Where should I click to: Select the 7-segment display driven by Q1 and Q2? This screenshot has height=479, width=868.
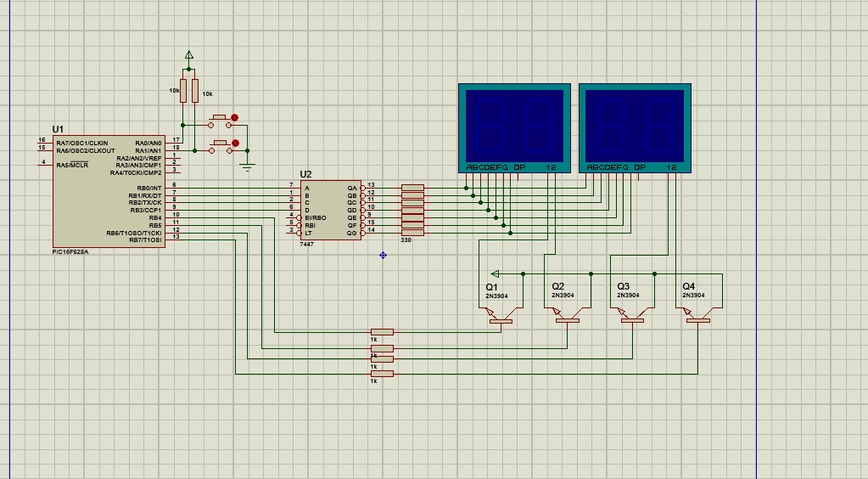[514, 128]
